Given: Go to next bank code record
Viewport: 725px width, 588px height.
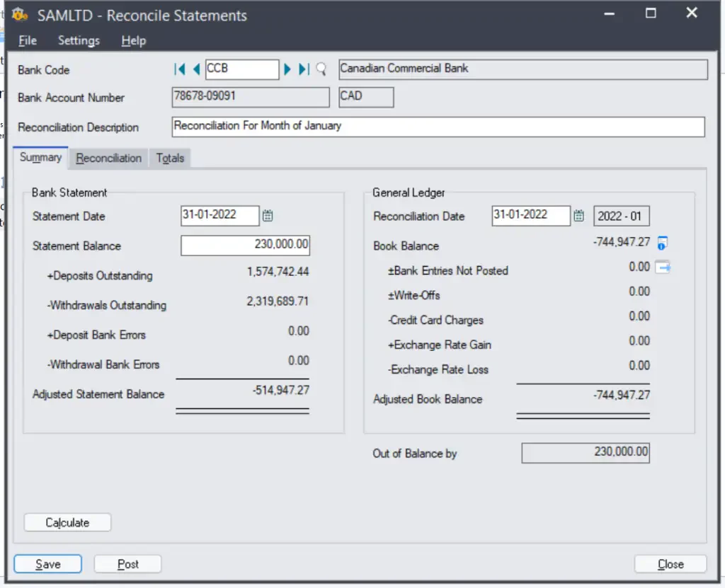Looking at the screenshot, I should [x=287, y=69].
